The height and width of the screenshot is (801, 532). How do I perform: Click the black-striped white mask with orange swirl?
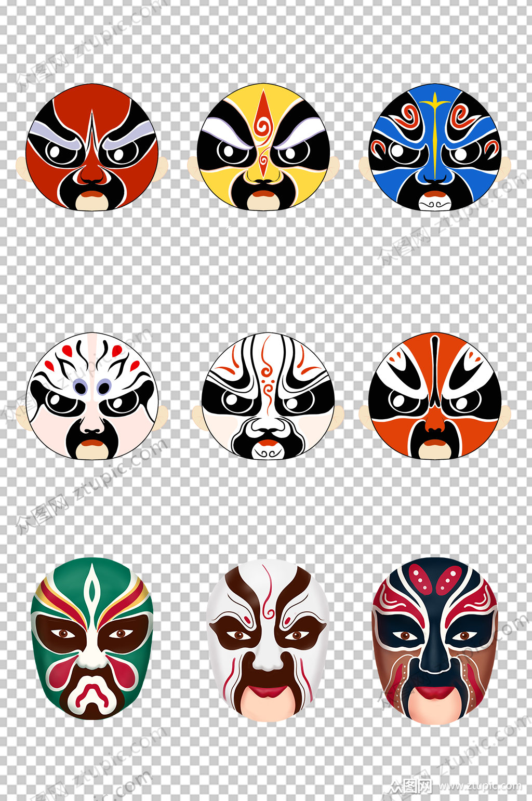pyautogui.click(x=268, y=396)
